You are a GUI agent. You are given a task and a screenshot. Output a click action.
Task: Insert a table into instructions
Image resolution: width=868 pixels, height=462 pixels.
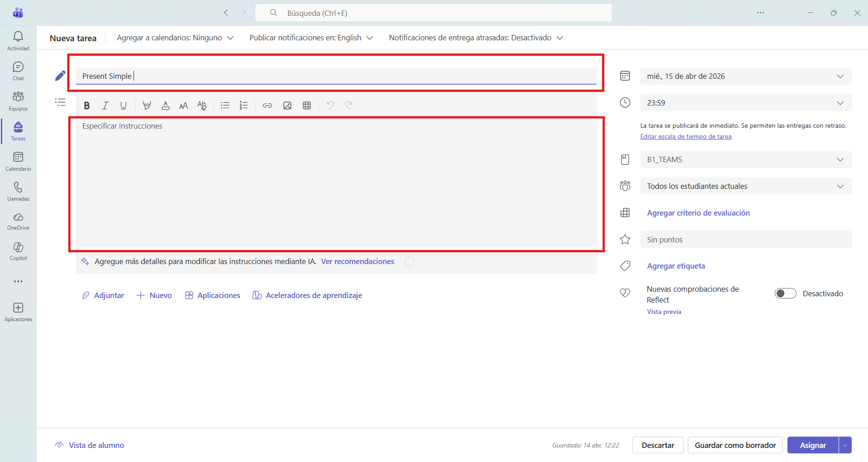click(x=307, y=106)
